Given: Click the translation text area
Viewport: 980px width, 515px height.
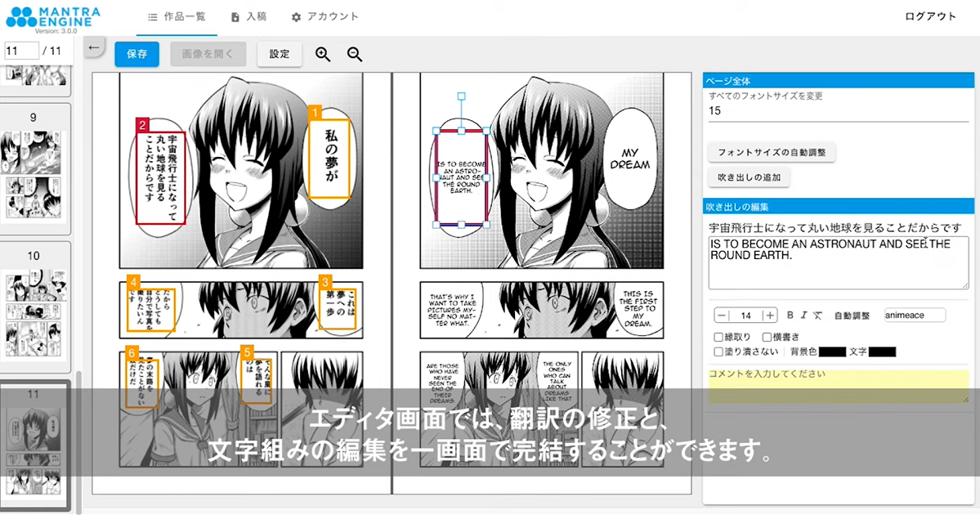Looking at the screenshot, I should click(838, 262).
